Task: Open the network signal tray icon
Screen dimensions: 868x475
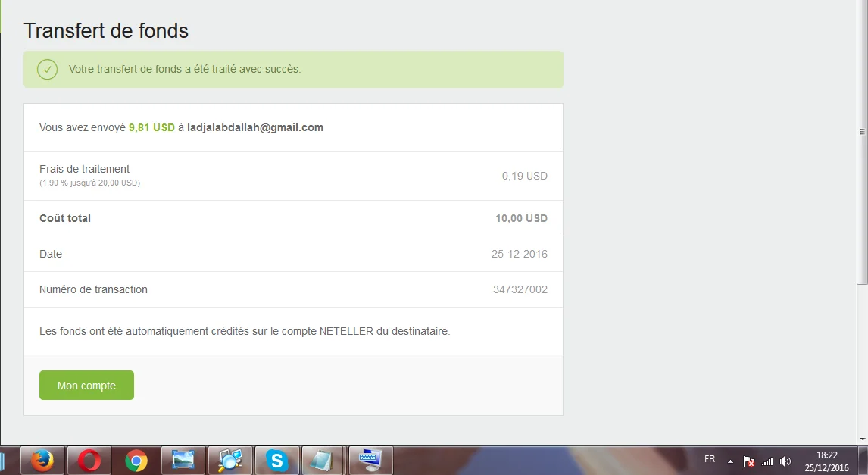Action: [767, 461]
